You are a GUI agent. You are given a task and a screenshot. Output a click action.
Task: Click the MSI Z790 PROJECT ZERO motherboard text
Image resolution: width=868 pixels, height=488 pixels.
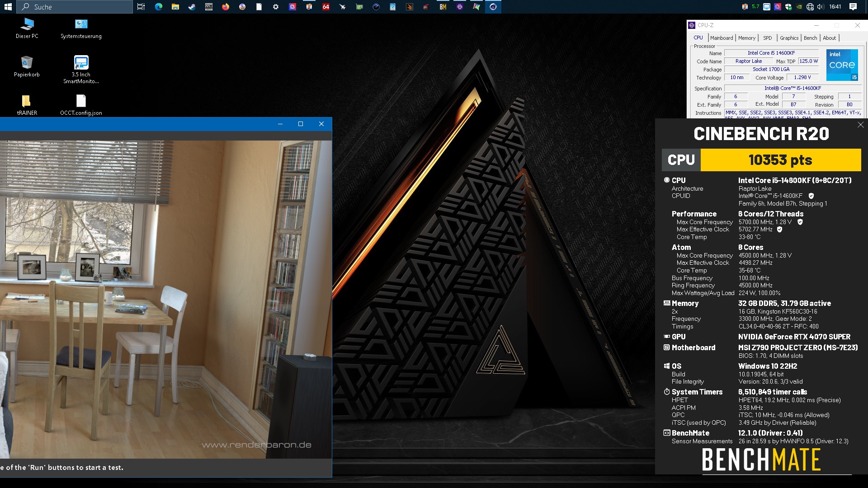click(x=798, y=348)
